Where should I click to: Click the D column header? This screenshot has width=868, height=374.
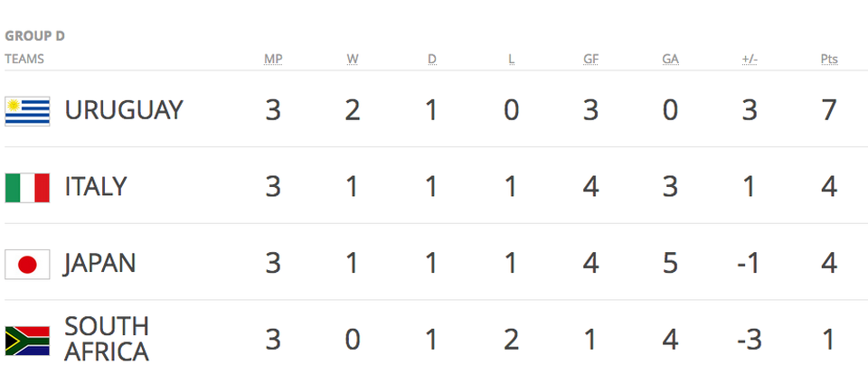(432, 60)
